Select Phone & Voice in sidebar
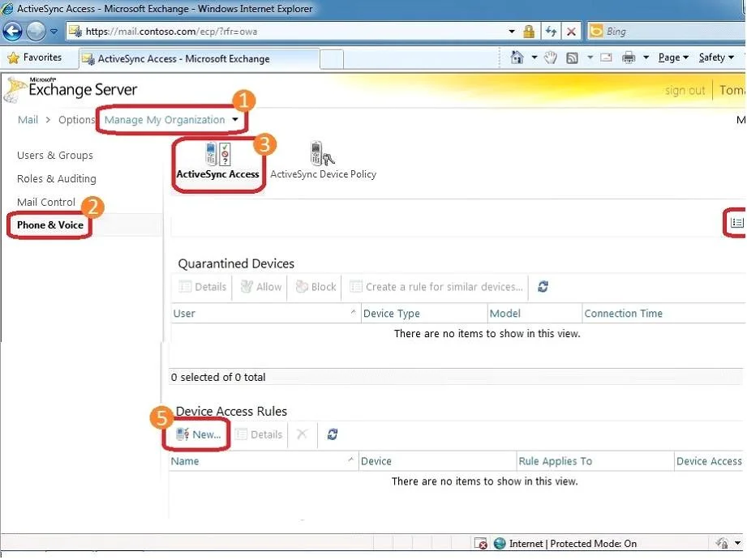Viewport: 747px width, 560px height. pos(50,224)
